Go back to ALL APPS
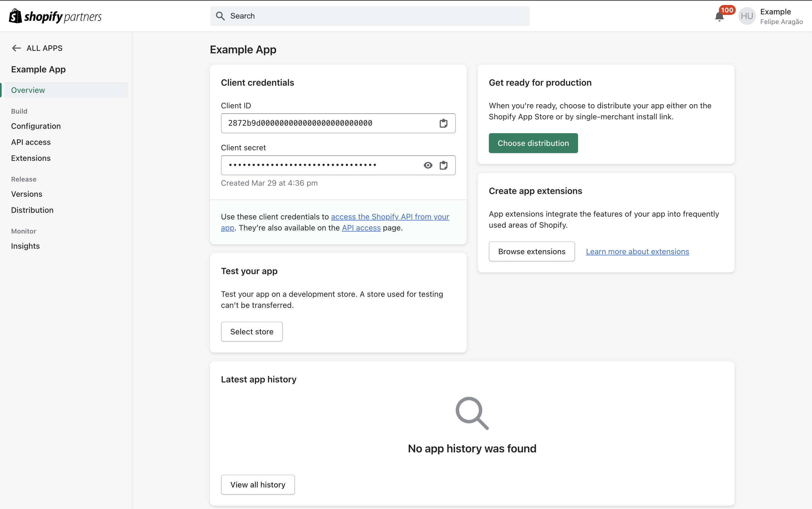The width and height of the screenshot is (812, 509). click(x=44, y=48)
